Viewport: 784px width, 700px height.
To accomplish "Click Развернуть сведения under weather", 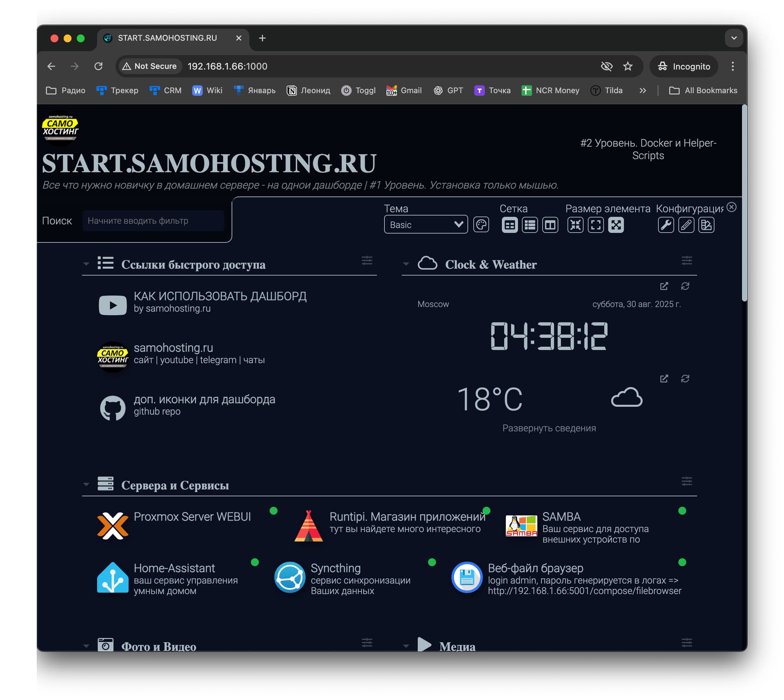I will pos(549,428).
